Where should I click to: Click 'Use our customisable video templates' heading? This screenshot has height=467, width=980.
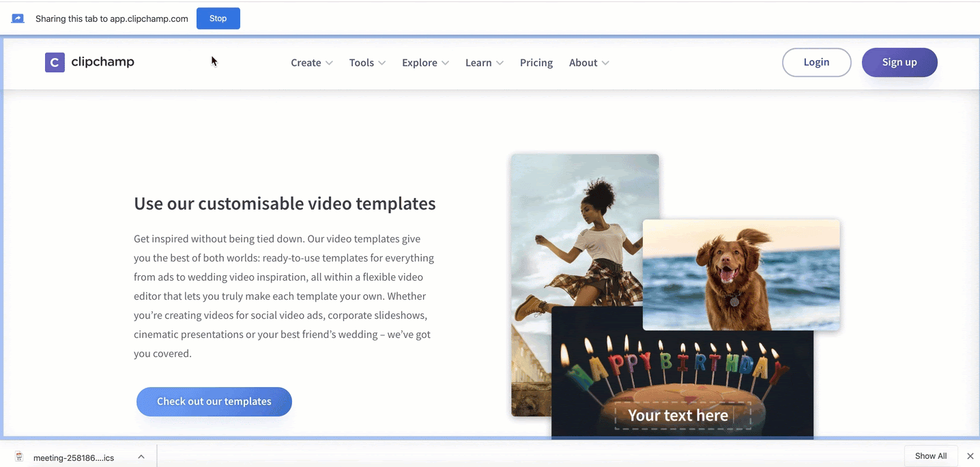[x=285, y=203]
